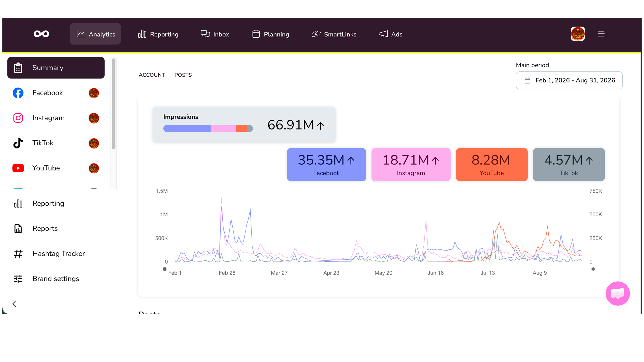Switch to the POSTS tab
This screenshot has height=362, width=644.
pyautogui.click(x=183, y=75)
